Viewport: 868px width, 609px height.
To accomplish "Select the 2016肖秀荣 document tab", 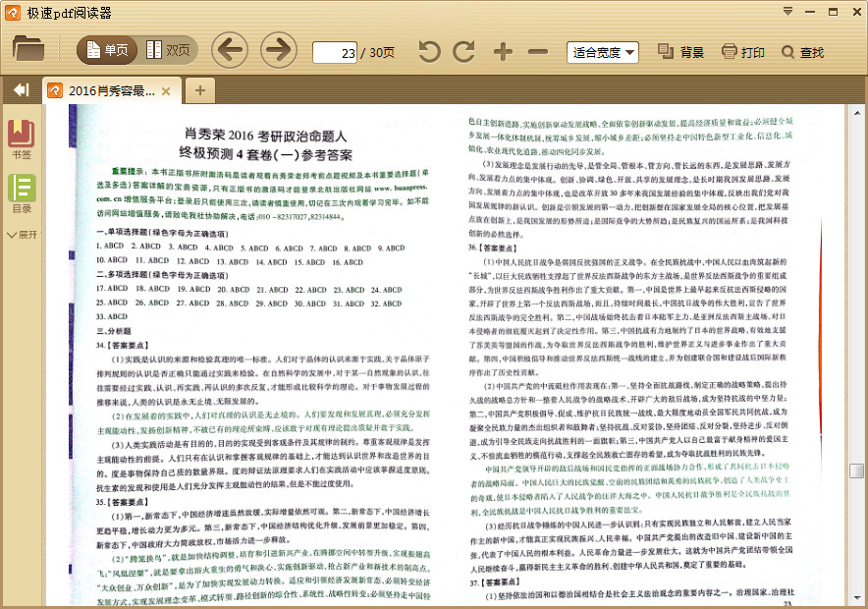I will coord(111,90).
